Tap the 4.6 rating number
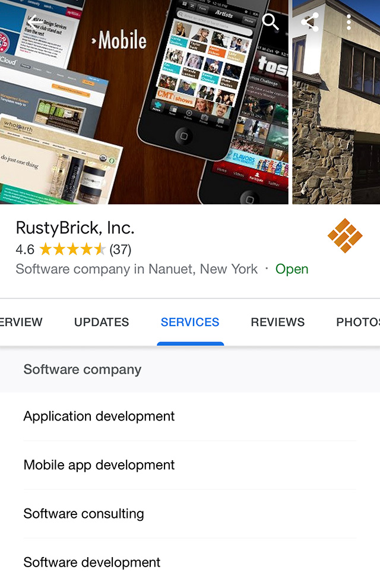380x588 pixels. [x=25, y=249]
